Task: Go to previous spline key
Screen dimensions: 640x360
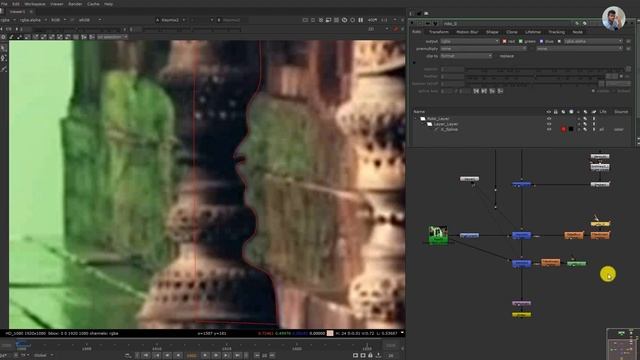Action: click(x=476, y=91)
